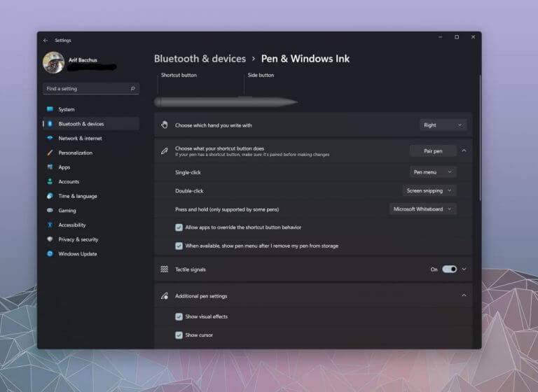Screen dimensions: 538x392
Task: Click the Arif Bacchus user name
Action: [x=83, y=59]
